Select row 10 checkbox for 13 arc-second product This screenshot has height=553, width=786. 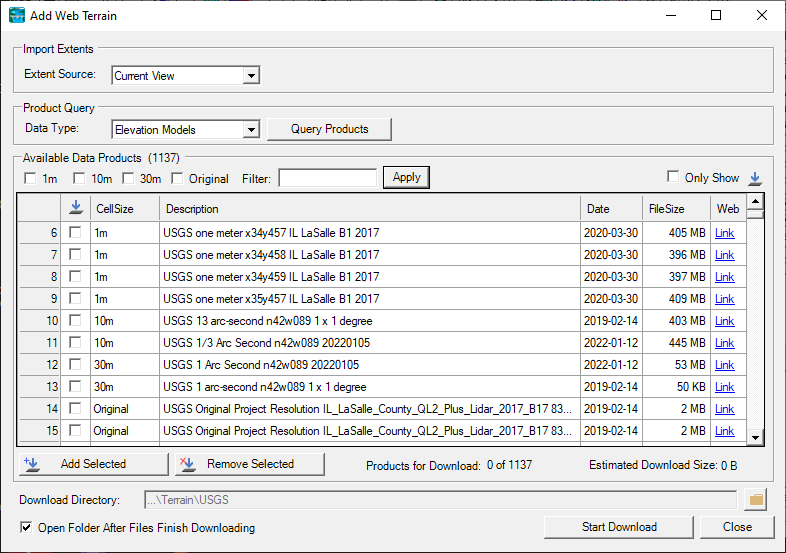point(75,321)
